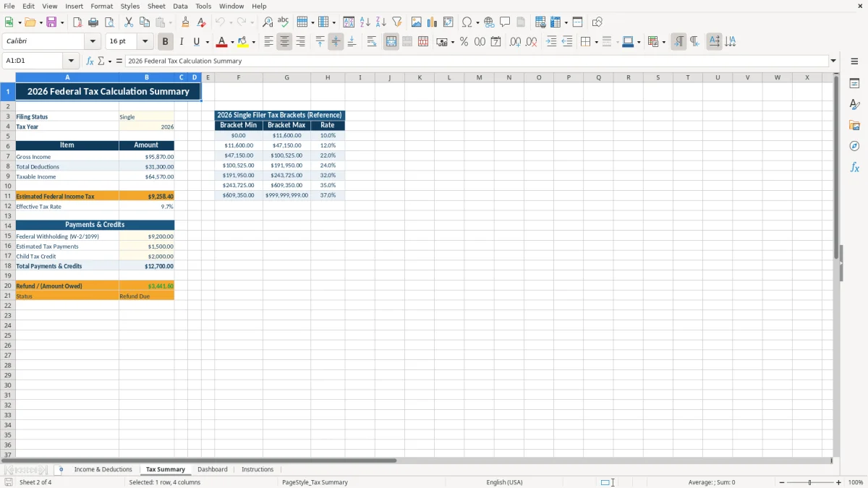The width and height of the screenshot is (868, 488).
Task: Open the File menu
Action: (9, 6)
